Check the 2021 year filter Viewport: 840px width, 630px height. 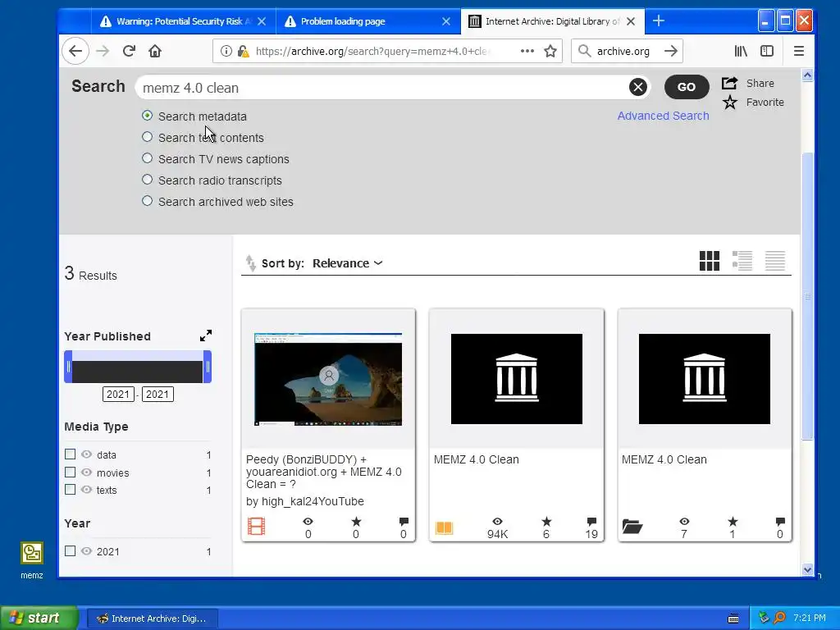click(x=71, y=551)
